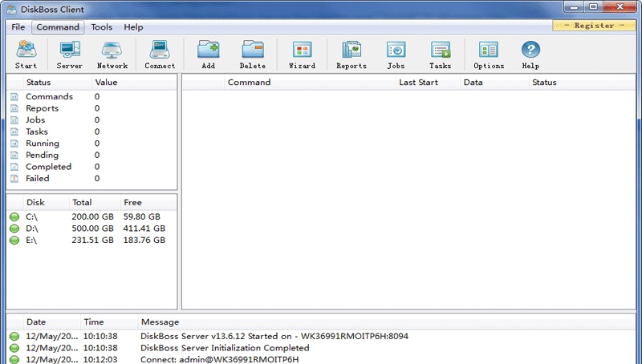Viewport: 642px width, 364px height.
Task: Click the Connect toolbar icon
Action: (x=160, y=50)
